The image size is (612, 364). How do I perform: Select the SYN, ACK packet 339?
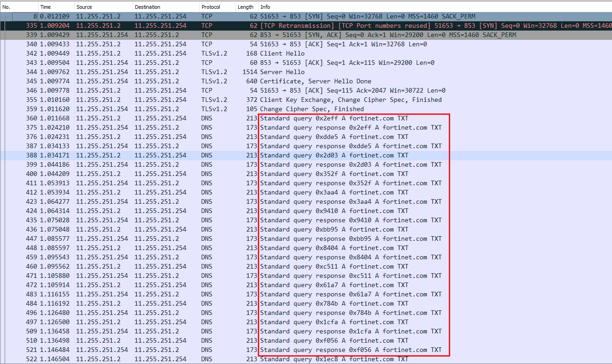point(306,35)
